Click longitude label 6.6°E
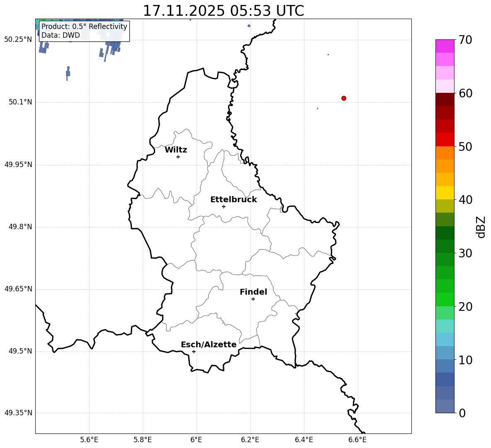491x448 pixels. click(357, 440)
